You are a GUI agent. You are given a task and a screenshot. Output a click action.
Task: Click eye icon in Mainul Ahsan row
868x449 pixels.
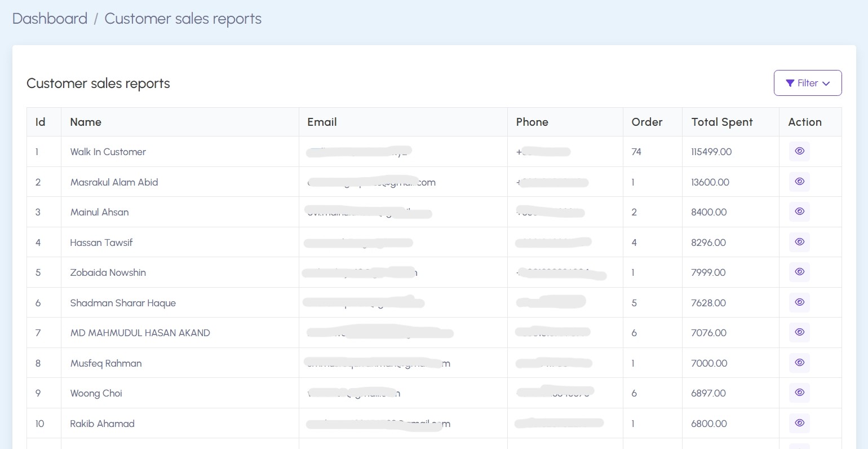[x=799, y=212]
